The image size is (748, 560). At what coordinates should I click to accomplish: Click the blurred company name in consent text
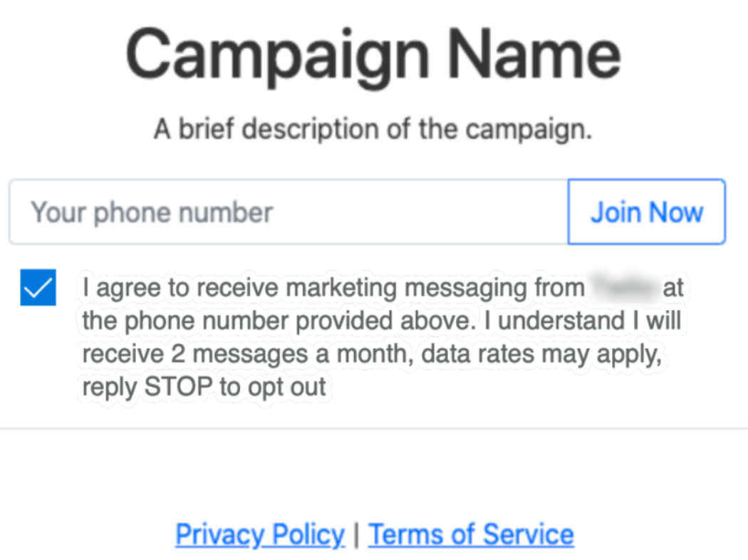click(x=623, y=286)
